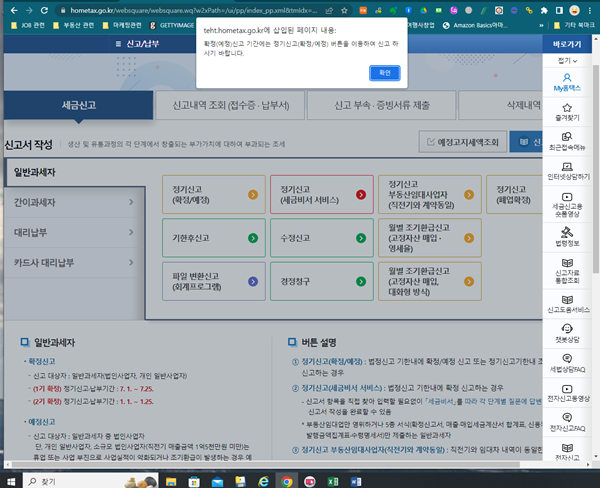This screenshot has width=601, height=489.
Task: Open the Chrome extensions puzzle icon
Action: (544, 11)
